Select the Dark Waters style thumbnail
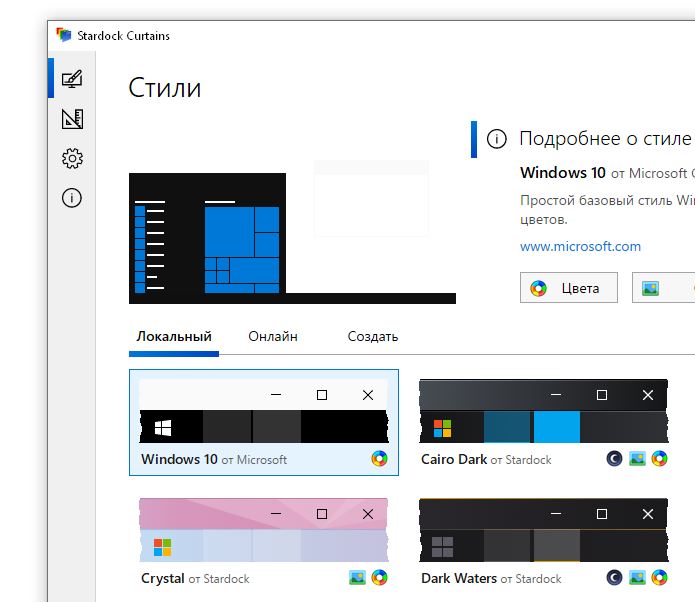 coord(543,530)
